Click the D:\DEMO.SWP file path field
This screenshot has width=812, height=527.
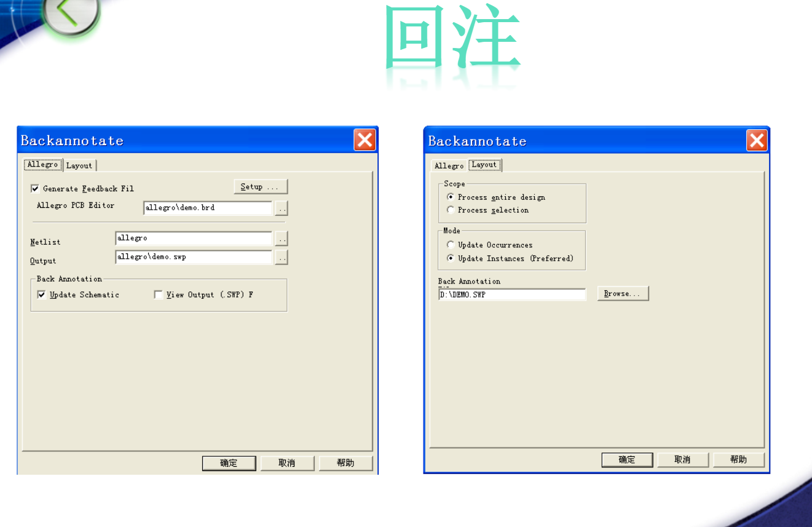(512, 295)
